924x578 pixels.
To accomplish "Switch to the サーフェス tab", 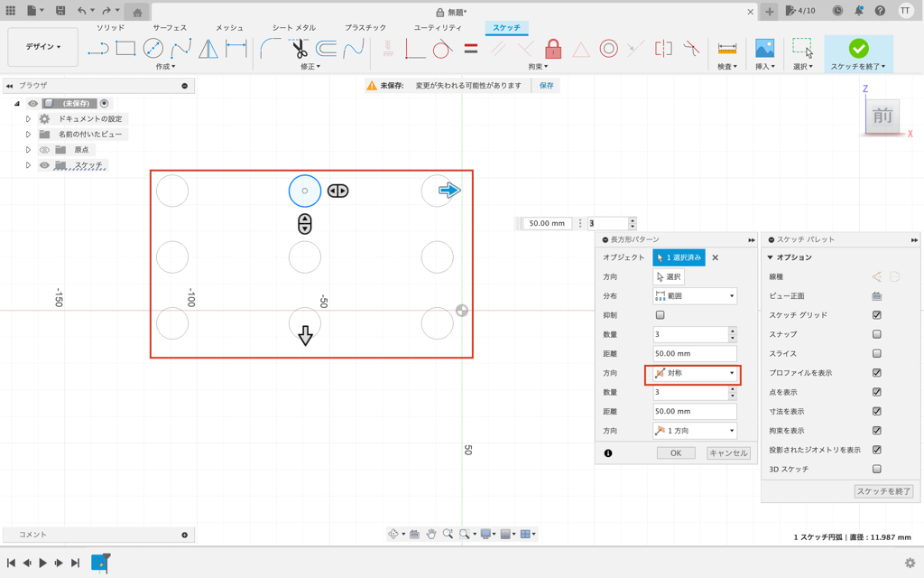I will tap(170, 28).
